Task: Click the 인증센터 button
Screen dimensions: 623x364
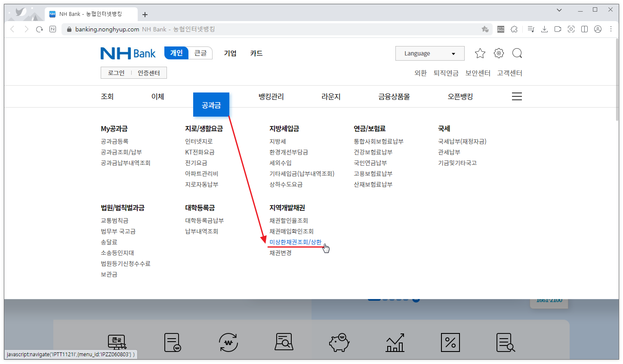Action: click(x=149, y=73)
